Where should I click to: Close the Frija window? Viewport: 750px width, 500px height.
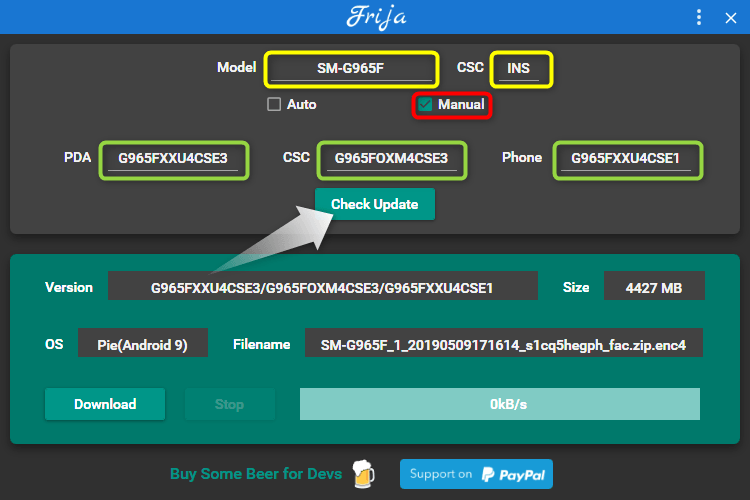[x=729, y=17]
